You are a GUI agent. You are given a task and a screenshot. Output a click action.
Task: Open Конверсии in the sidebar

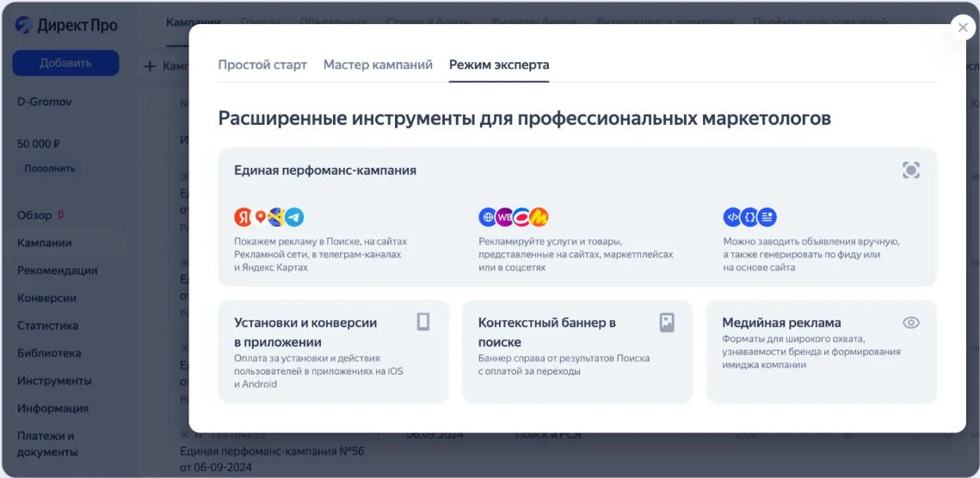tap(46, 298)
